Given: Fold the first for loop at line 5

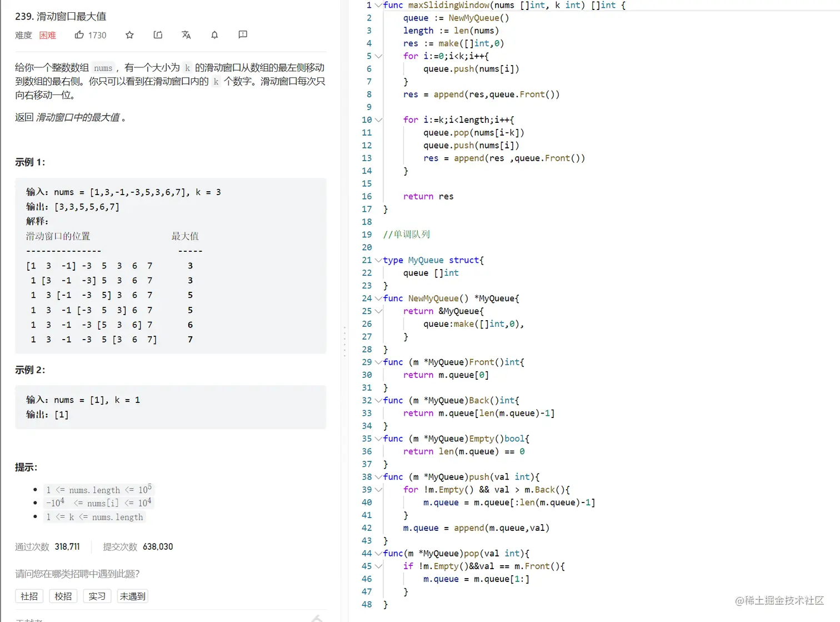Looking at the screenshot, I should coord(378,56).
